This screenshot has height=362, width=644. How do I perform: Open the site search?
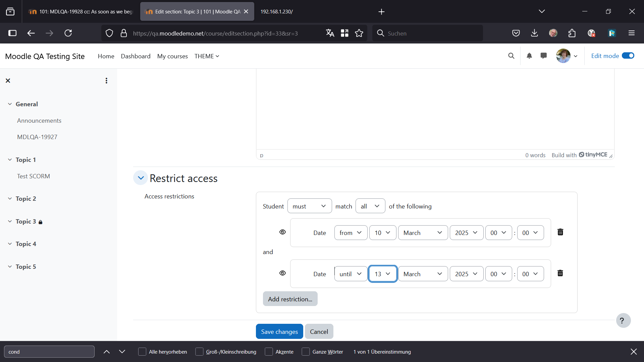click(x=511, y=56)
